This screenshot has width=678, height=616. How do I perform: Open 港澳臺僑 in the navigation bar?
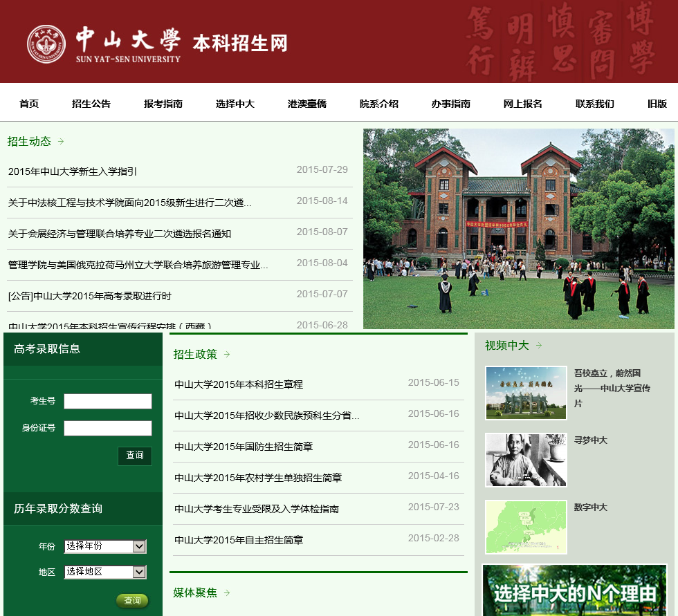(307, 104)
